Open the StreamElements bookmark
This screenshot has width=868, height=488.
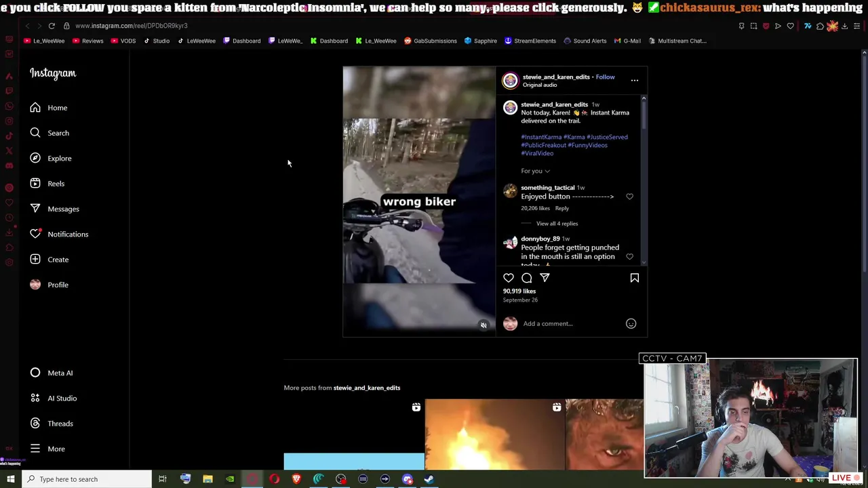point(530,41)
